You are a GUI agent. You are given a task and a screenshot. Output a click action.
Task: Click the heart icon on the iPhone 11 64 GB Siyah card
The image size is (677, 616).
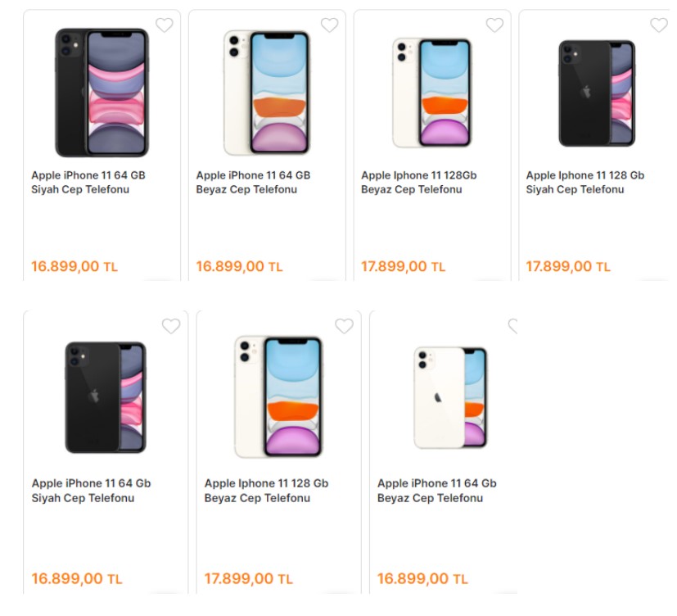click(165, 25)
